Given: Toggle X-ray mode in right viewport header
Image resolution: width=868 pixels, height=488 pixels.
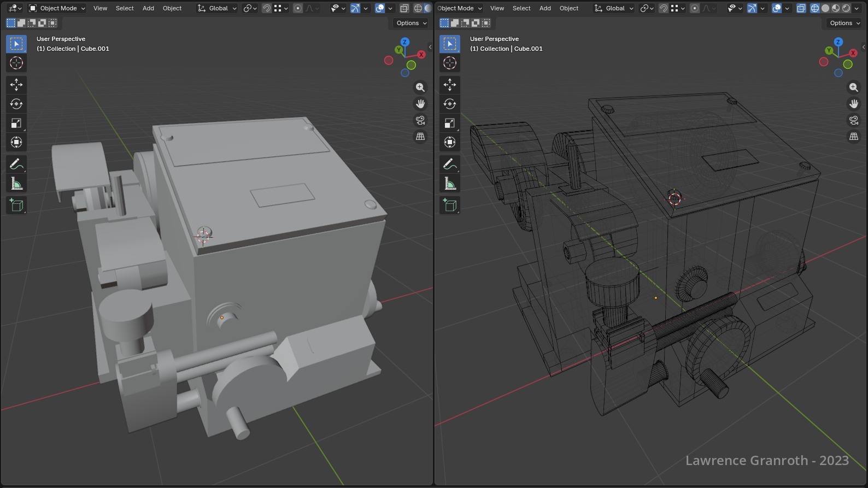Looking at the screenshot, I should pyautogui.click(x=801, y=8).
